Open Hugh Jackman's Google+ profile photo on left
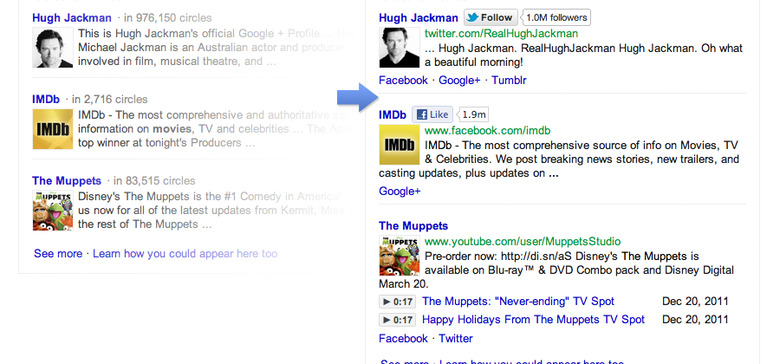 [53, 48]
